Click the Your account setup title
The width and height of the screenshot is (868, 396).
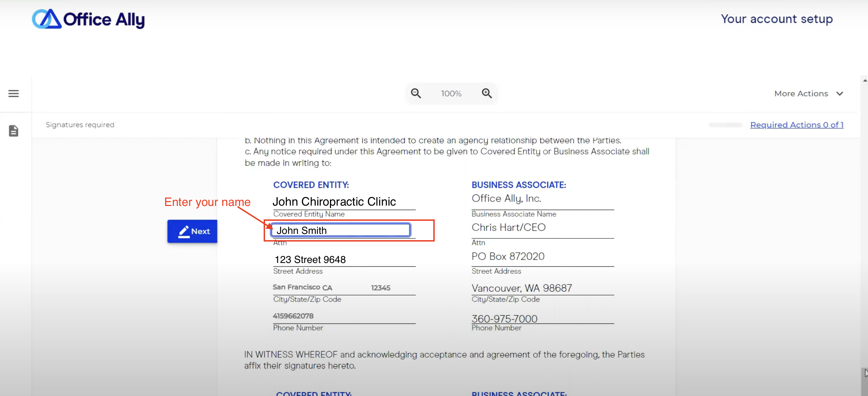(x=777, y=19)
